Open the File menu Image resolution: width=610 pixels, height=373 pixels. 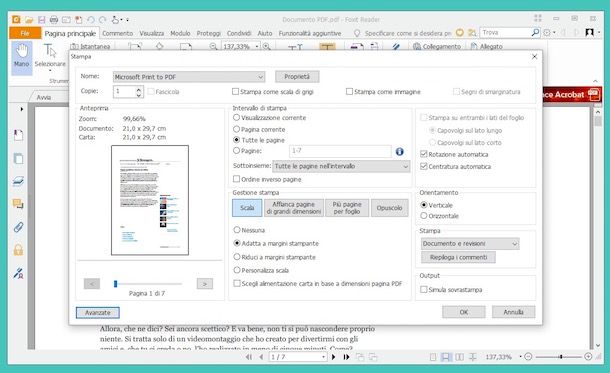[x=25, y=33]
